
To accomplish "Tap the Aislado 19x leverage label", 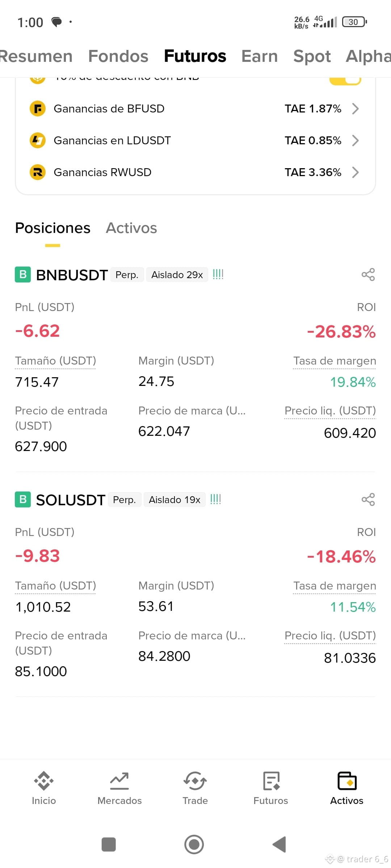I will (x=175, y=500).
